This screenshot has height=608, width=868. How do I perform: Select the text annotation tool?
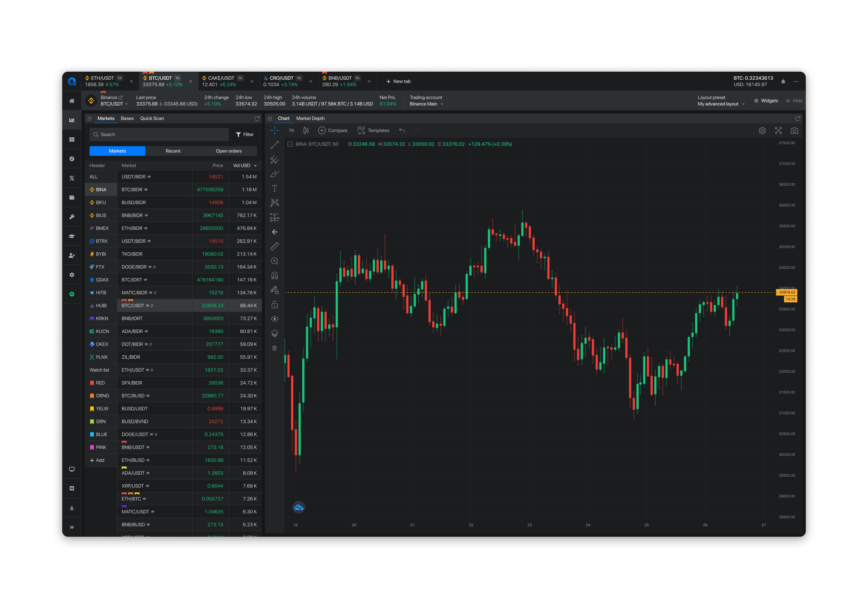tap(275, 189)
